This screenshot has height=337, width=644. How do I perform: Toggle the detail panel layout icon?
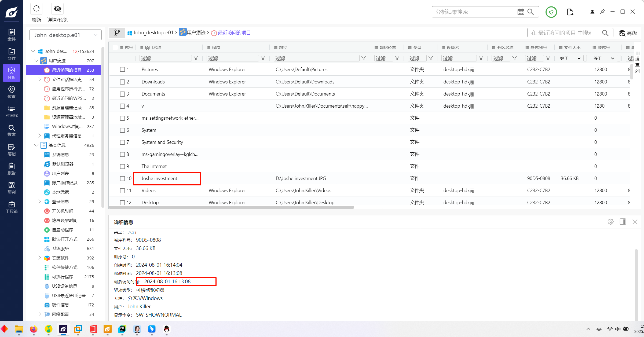click(623, 222)
